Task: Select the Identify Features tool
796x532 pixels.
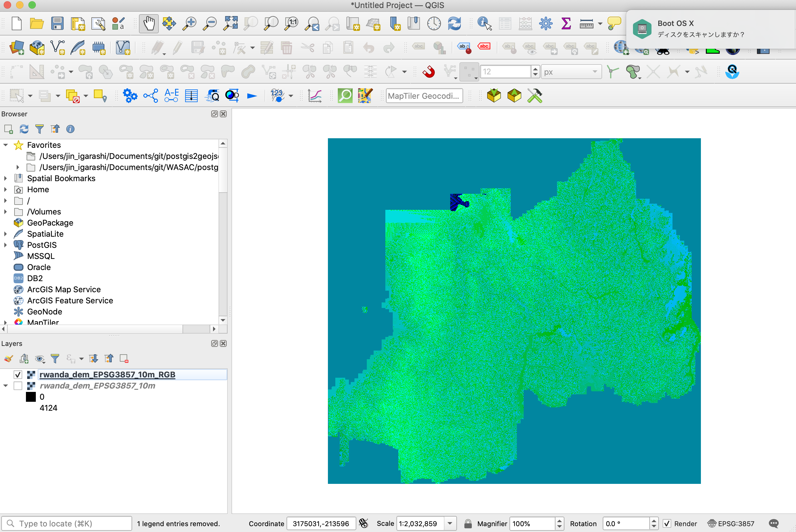Action: pos(484,23)
